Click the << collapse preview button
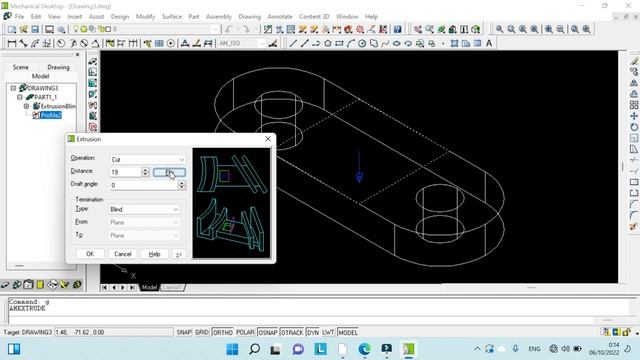The width and height of the screenshot is (640, 360). coord(179,254)
